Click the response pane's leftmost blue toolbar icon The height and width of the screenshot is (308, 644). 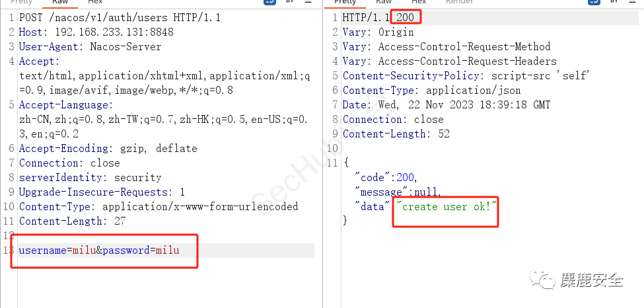tap(595, 3)
